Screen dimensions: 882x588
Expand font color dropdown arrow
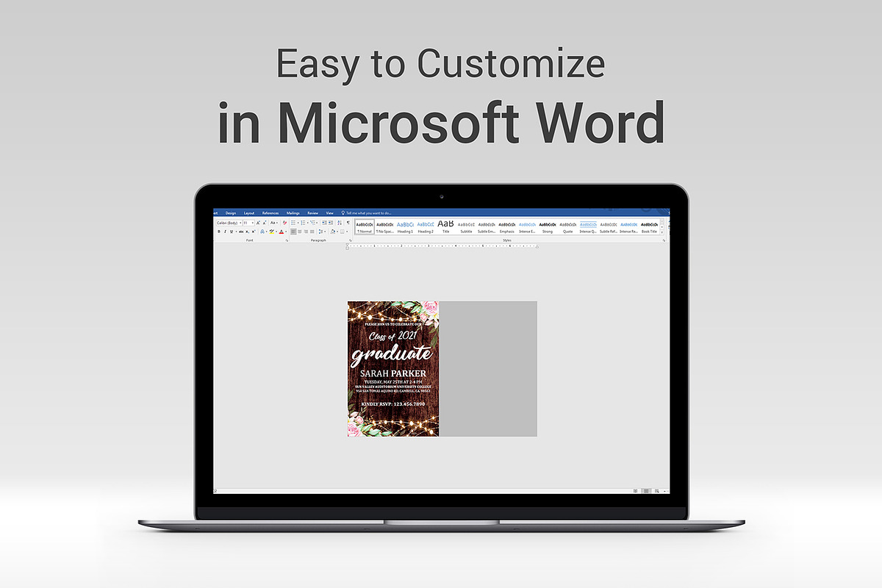pyautogui.click(x=286, y=232)
